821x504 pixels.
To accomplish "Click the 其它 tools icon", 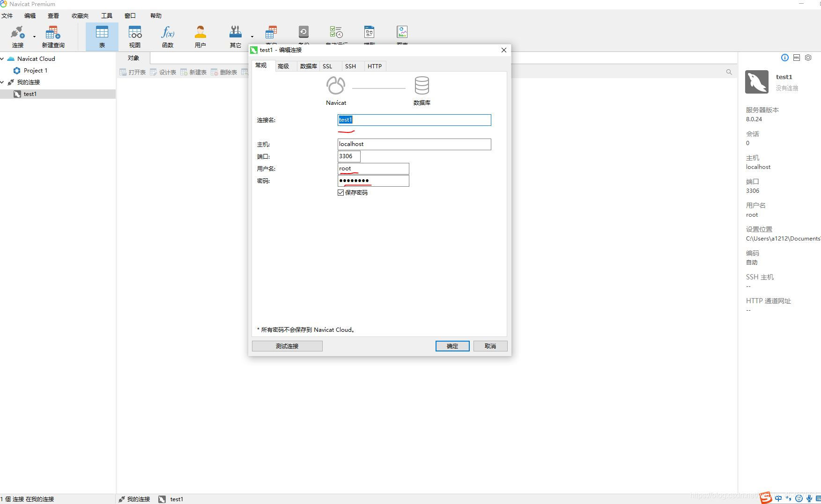I will coord(236,33).
